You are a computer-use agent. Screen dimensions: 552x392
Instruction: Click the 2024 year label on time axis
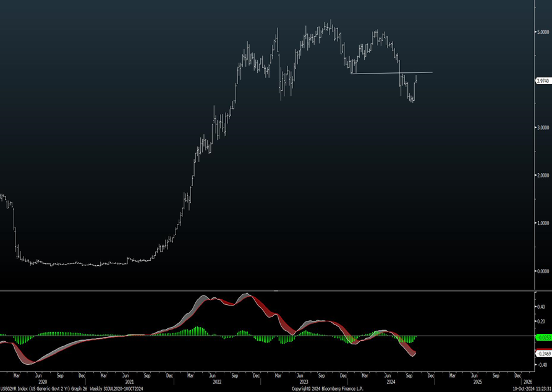point(391,381)
